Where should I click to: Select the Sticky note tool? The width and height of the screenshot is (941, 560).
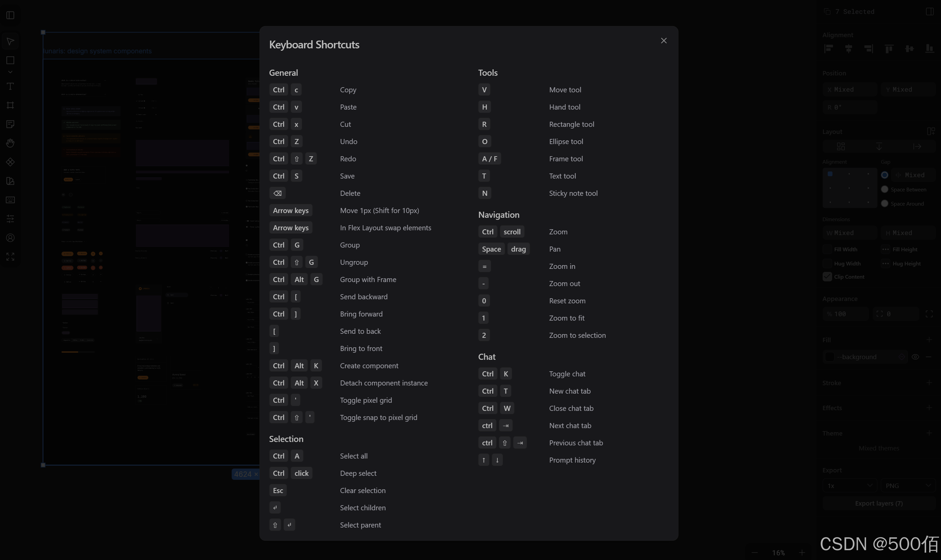[10, 124]
